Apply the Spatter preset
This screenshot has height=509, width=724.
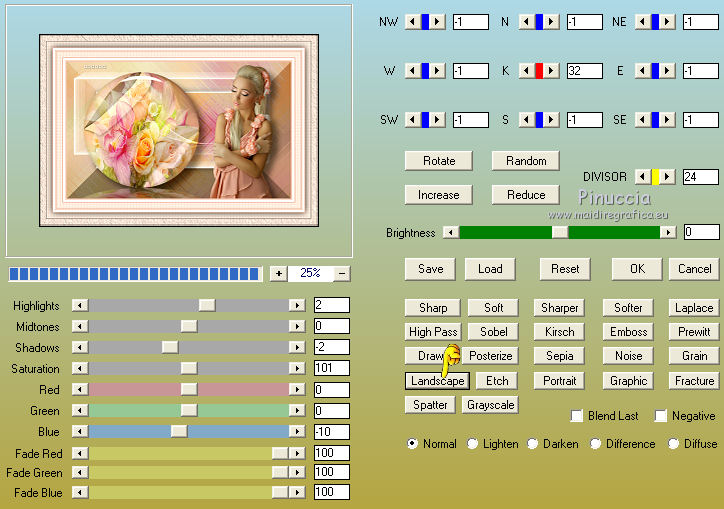coord(430,405)
